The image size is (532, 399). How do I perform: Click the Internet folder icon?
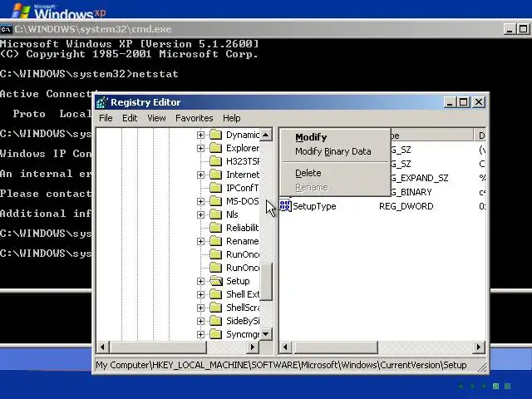click(x=215, y=175)
